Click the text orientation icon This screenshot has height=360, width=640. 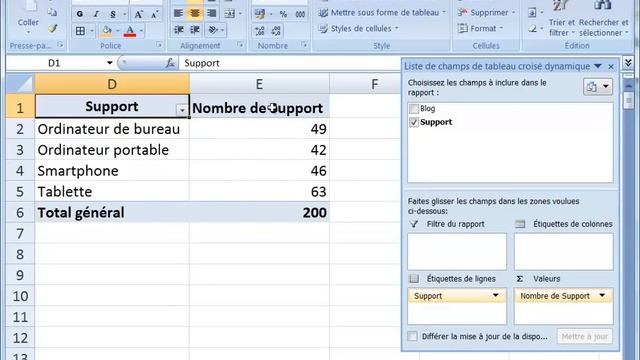(x=213, y=30)
